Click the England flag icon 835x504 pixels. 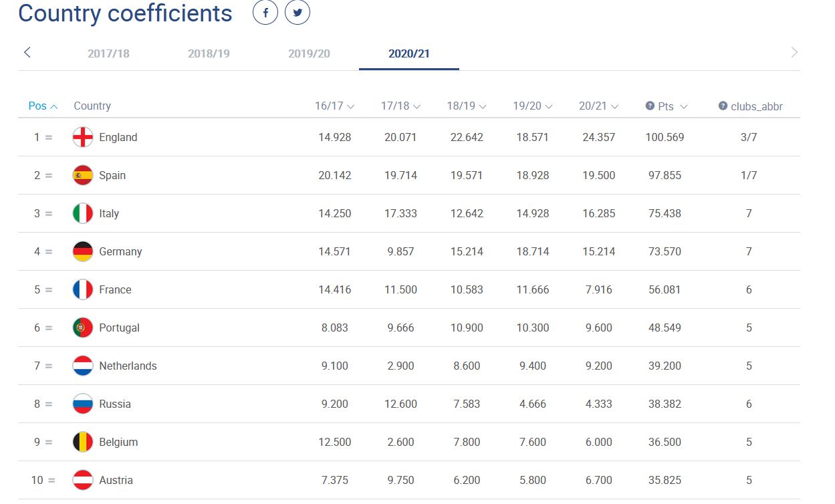[83, 137]
